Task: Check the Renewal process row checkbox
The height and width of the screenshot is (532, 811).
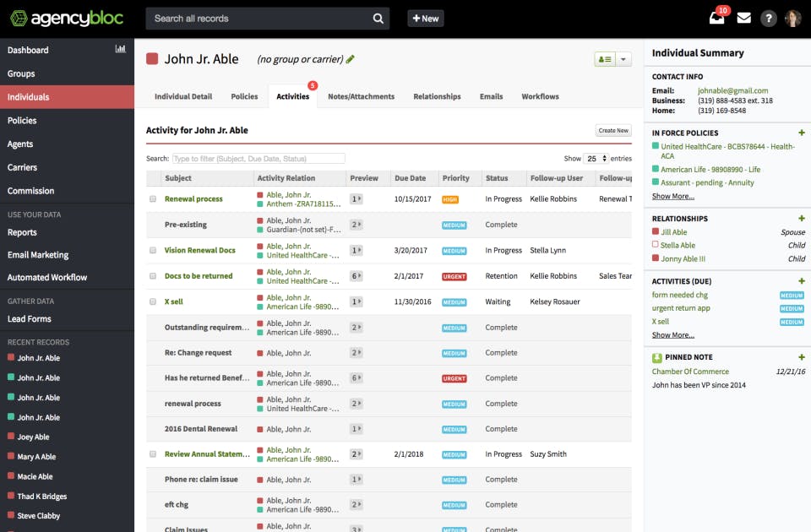Action: point(153,199)
